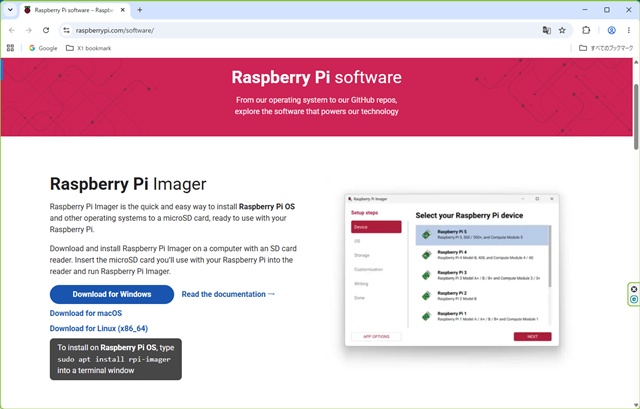640x409 pixels.
Task: Click APP OPTIONS button in Imager screenshot
Action: [x=376, y=336]
